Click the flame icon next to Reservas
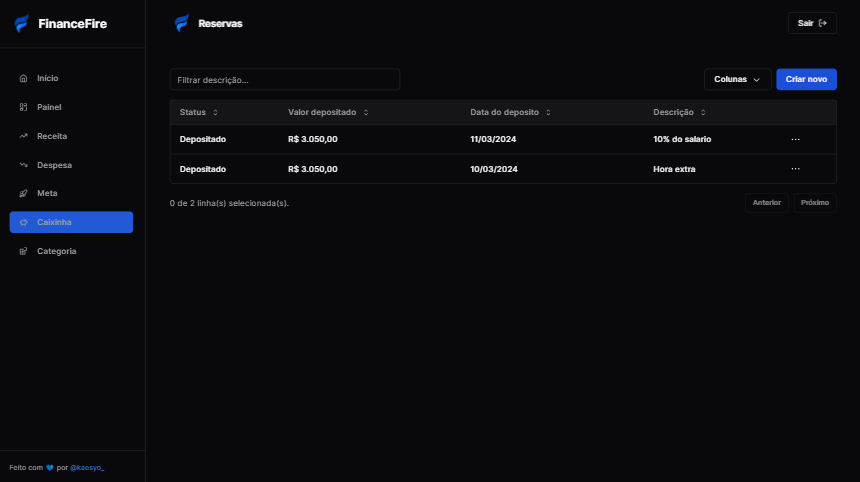Screen dimensions: 860x482 point(181,23)
